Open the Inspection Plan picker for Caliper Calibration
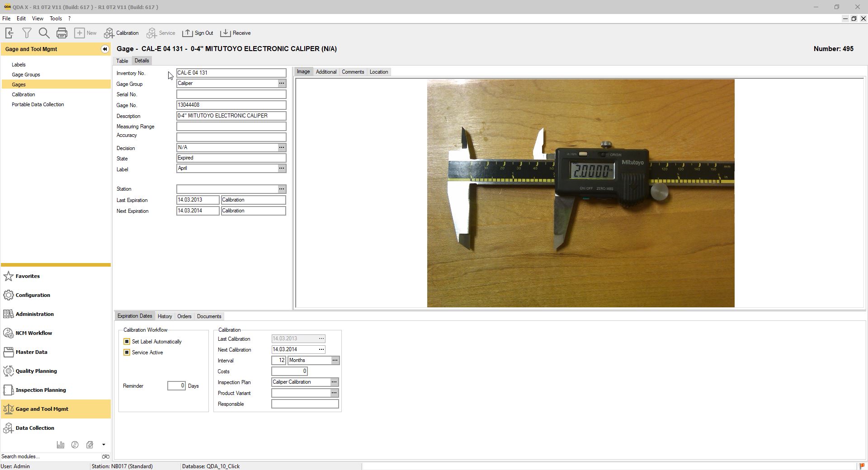 pos(335,382)
